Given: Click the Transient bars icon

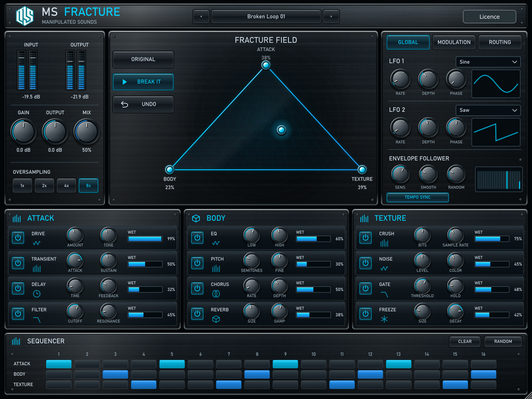Looking at the screenshot, I should click(36, 268).
